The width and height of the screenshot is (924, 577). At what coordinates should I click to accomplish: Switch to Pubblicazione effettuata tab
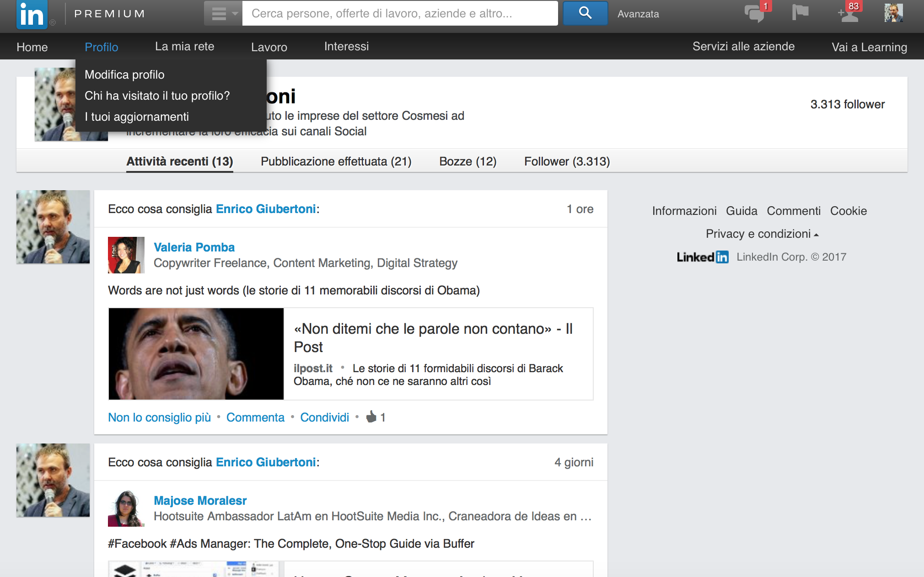[x=336, y=161]
